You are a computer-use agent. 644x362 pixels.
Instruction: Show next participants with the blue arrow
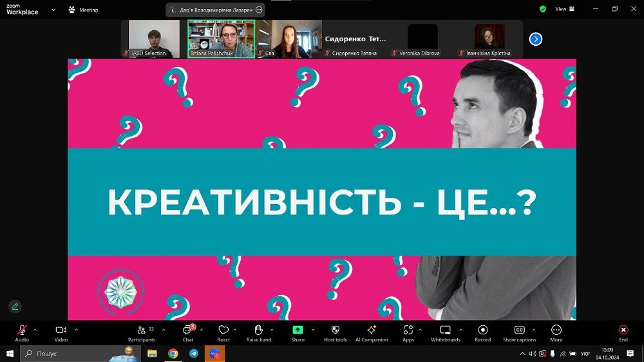[536, 39]
